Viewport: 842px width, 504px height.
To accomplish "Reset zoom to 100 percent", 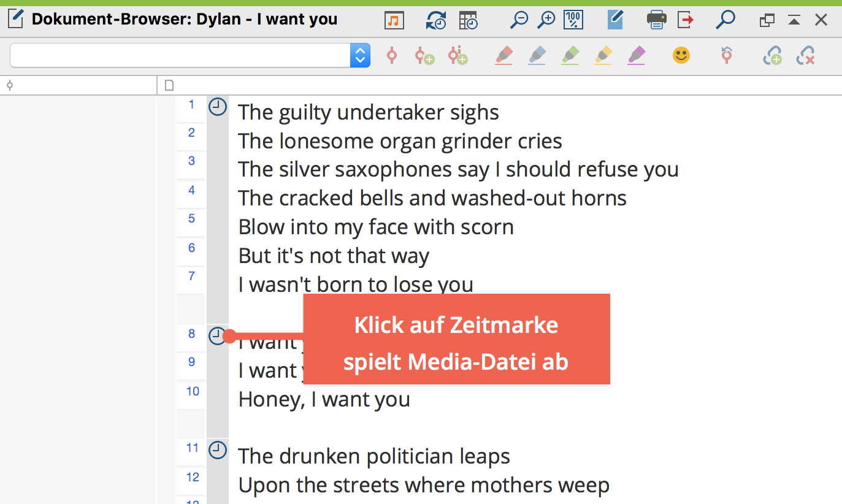I will 573,20.
